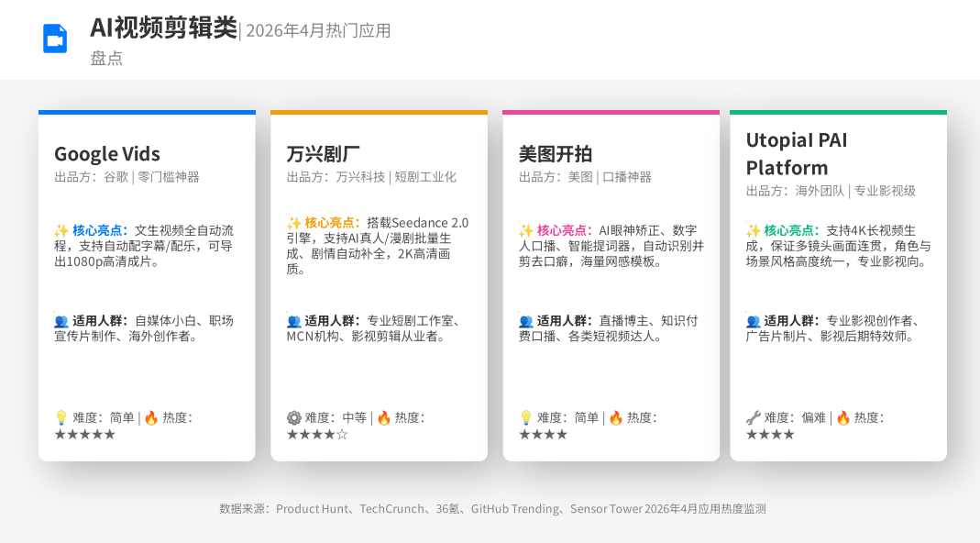Screen dimensions: 980x543
Task: Click the AI视频剪辑类 page heading
Action: (x=164, y=28)
